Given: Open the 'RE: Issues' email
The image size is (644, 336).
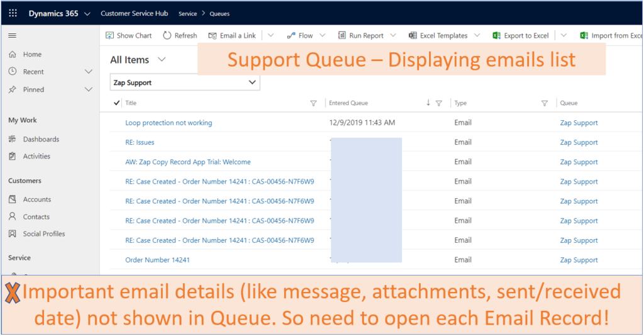Looking at the screenshot, I should [x=140, y=143].
